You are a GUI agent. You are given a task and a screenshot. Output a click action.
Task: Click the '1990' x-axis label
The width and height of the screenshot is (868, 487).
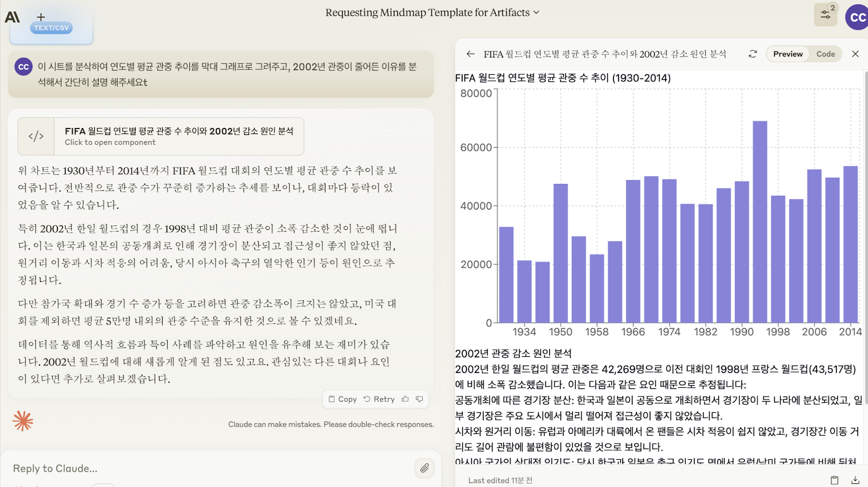(742, 332)
